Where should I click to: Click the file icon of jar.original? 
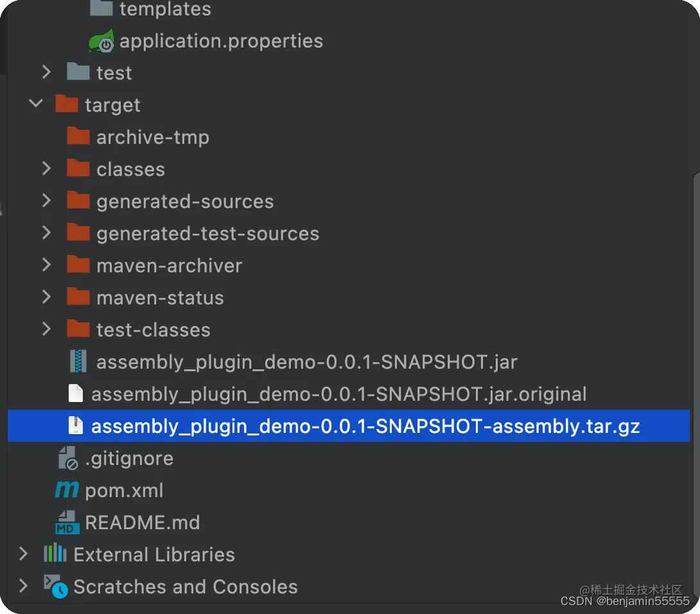pyautogui.click(x=75, y=394)
